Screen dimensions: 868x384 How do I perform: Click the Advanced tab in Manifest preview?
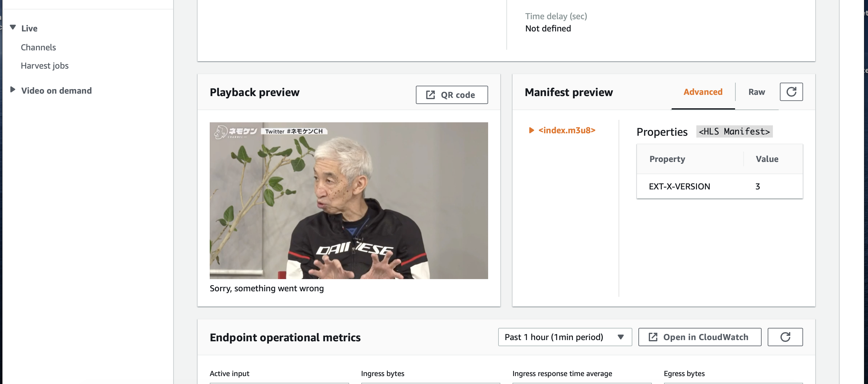click(x=702, y=92)
